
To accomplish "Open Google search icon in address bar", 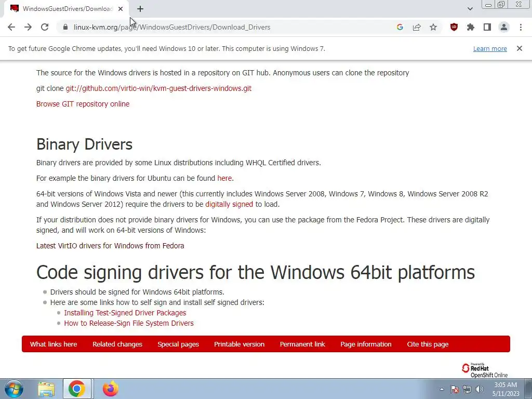I will tap(400, 27).
